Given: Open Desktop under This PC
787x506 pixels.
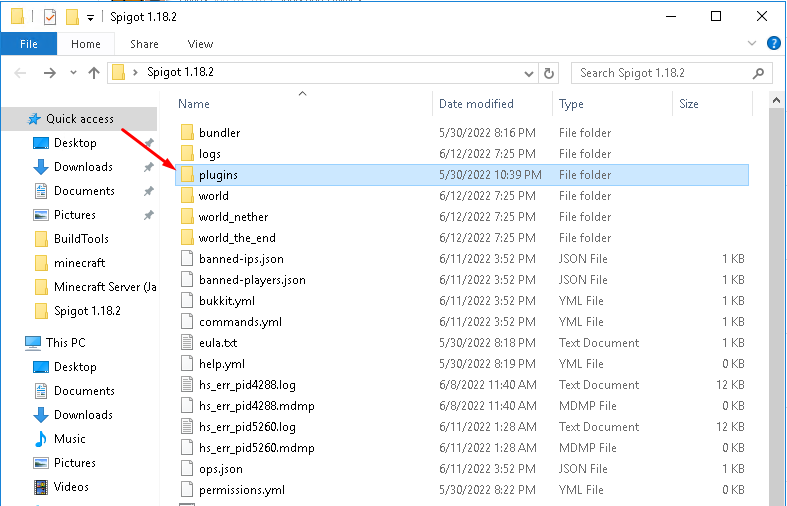Looking at the screenshot, I should pos(75,367).
